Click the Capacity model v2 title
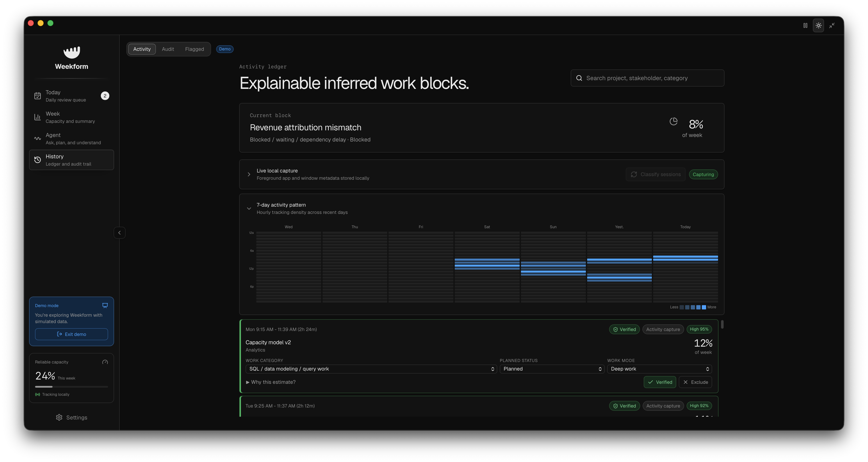Viewport: 868px width, 462px height. point(268,342)
